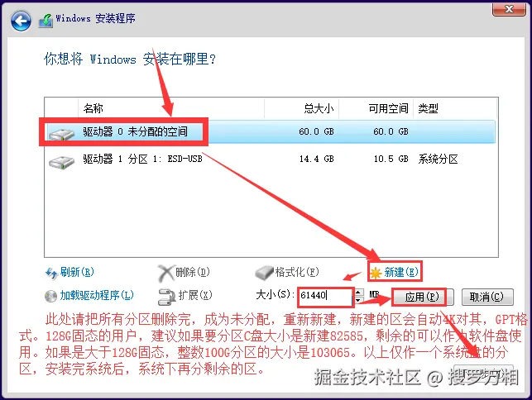Decrease partition size with down spinner
This screenshot has width=532, height=400.
click(358, 300)
